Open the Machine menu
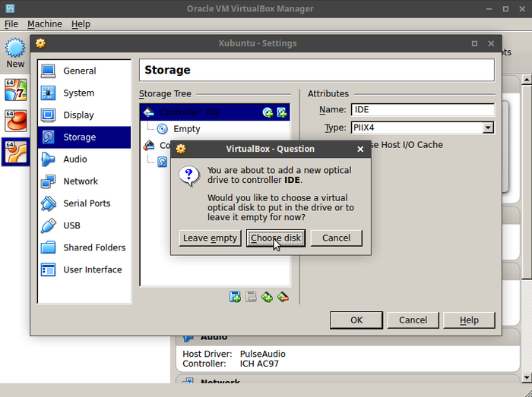Image resolution: width=532 pixels, height=397 pixels. tap(45, 24)
